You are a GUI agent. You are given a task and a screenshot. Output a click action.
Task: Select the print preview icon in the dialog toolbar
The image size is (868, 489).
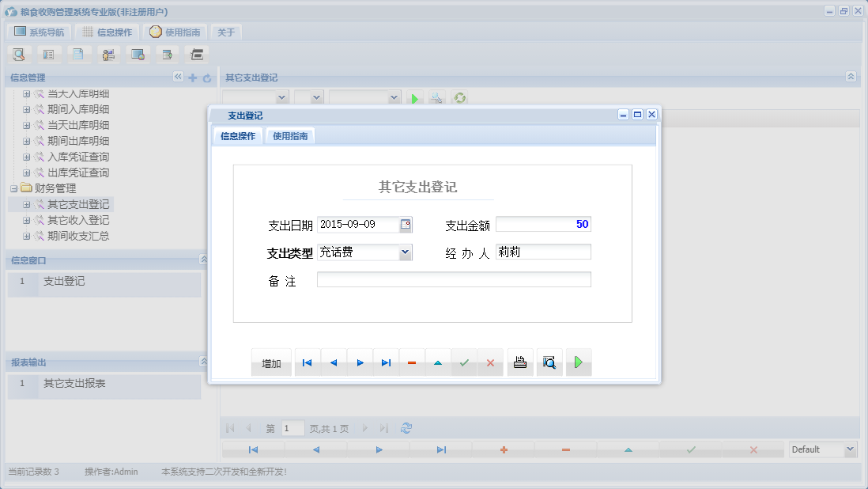point(549,362)
